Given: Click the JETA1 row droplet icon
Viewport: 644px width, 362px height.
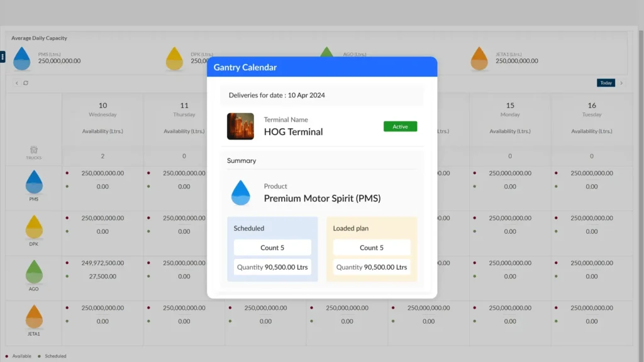Looking at the screenshot, I should pyautogui.click(x=34, y=317).
